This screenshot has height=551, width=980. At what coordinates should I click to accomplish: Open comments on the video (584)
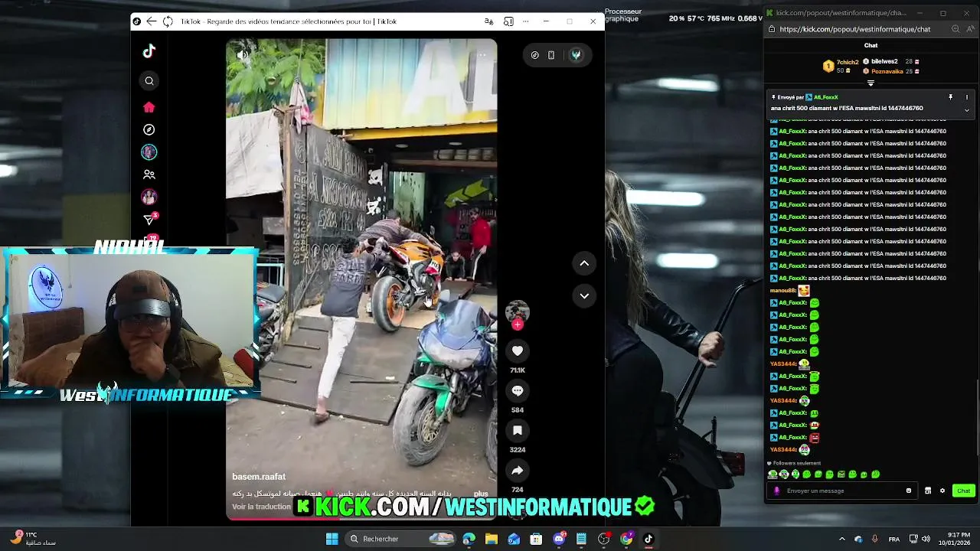click(x=518, y=390)
